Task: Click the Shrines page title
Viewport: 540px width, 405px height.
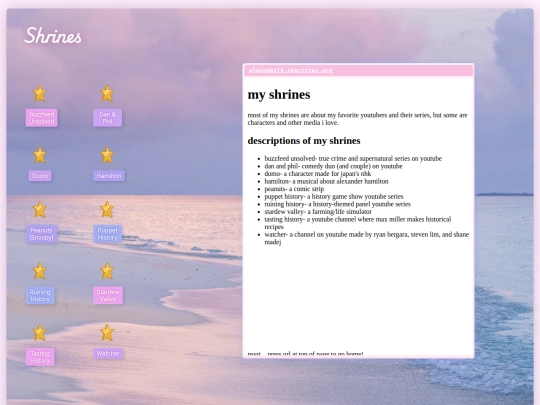Action: [x=53, y=35]
